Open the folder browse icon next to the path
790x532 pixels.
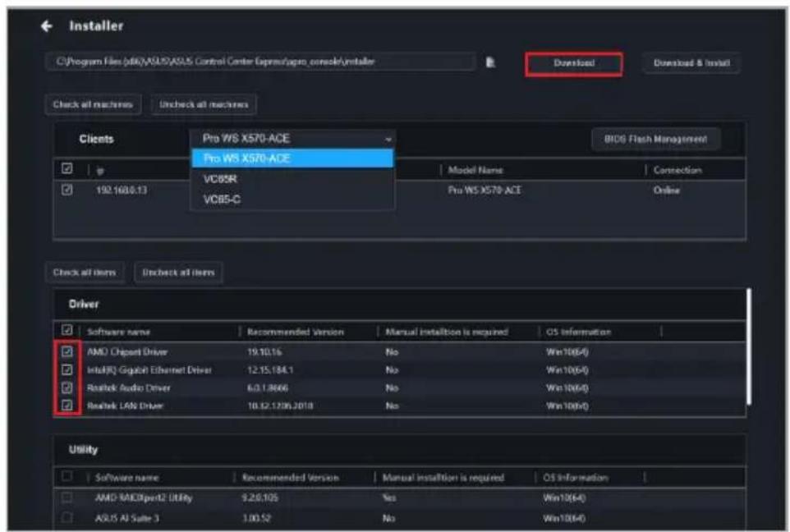coord(490,62)
